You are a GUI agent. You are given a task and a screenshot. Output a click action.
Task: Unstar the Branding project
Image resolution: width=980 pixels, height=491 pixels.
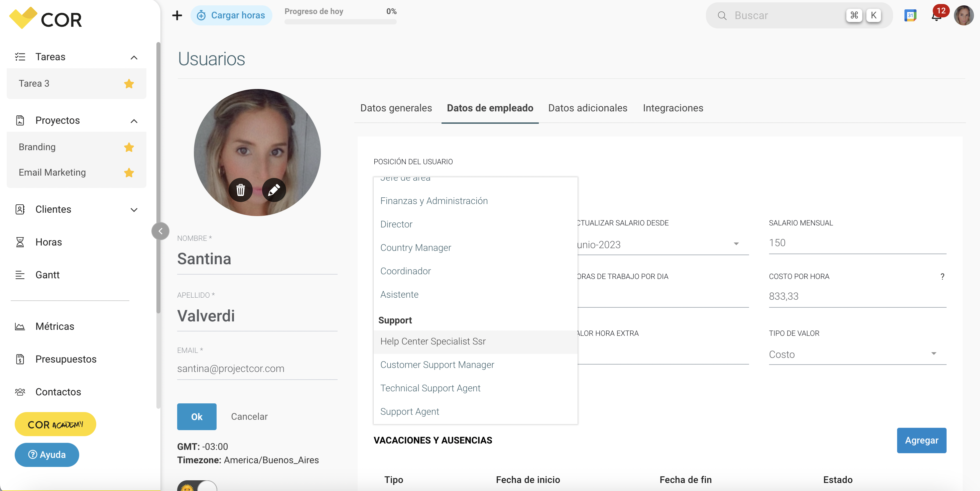point(129,147)
